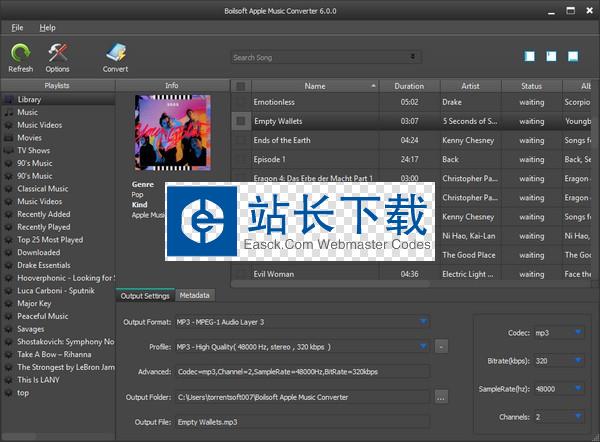The width and height of the screenshot is (600, 442).
Task: Expand the Output Format dropdown
Action: [423, 322]
